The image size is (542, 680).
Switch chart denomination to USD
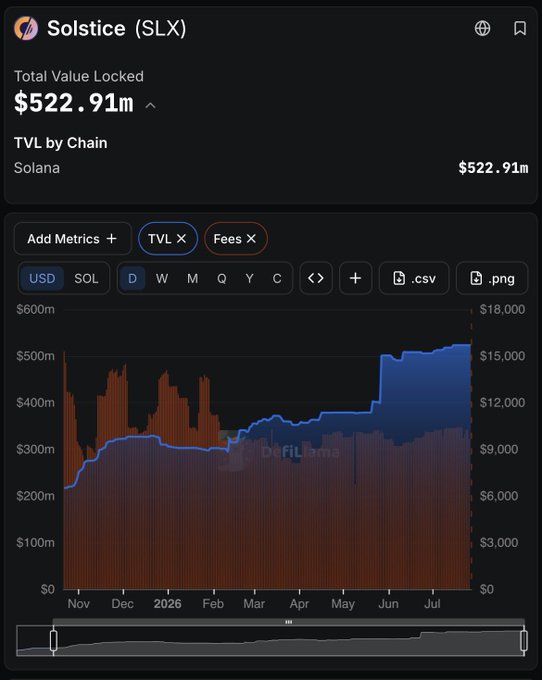pyautogui.click(x=42, y=278)
